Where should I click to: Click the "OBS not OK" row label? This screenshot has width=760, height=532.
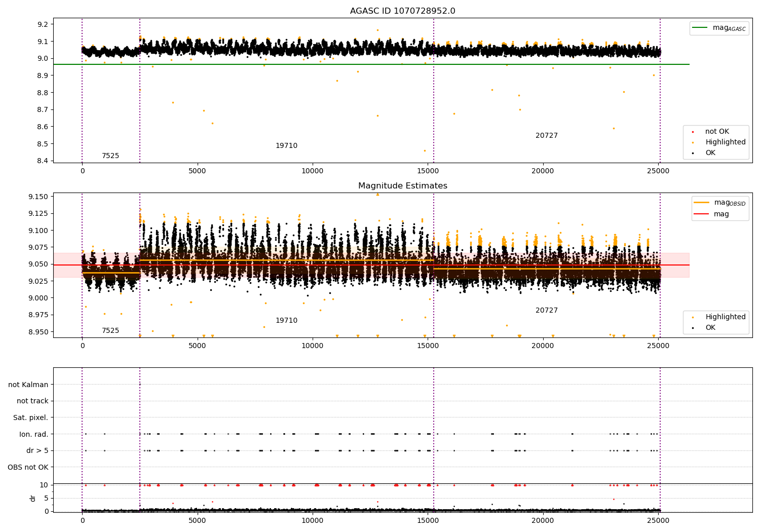coord(28,467)
